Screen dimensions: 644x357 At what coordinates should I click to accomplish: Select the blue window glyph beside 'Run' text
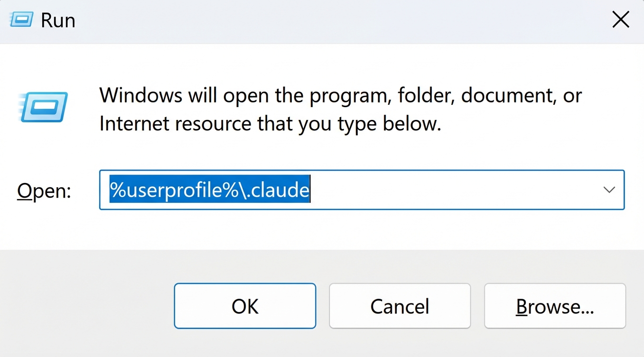(20, 19)
